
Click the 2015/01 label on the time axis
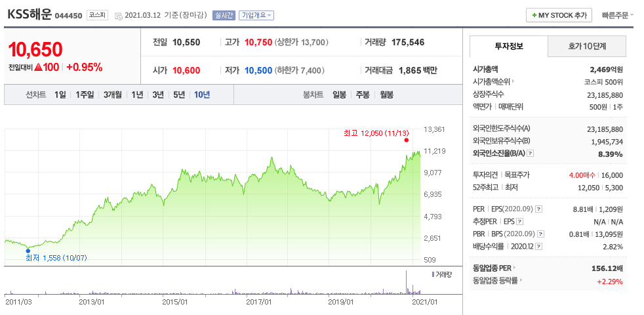click(176, 301)
